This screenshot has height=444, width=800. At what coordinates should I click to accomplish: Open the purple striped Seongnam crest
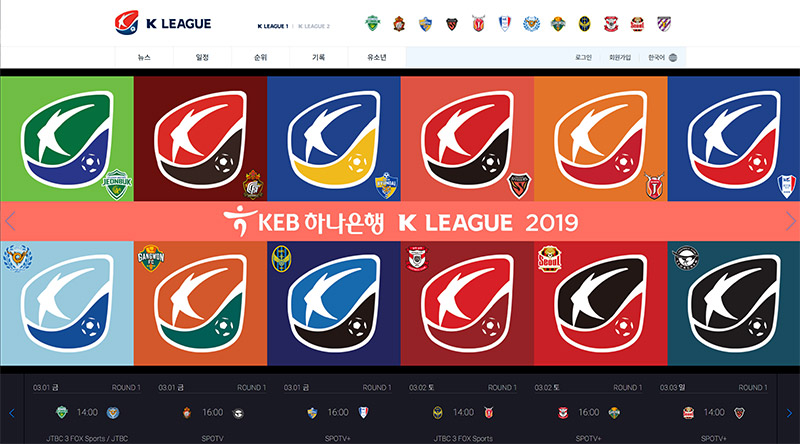coord(664,23)
